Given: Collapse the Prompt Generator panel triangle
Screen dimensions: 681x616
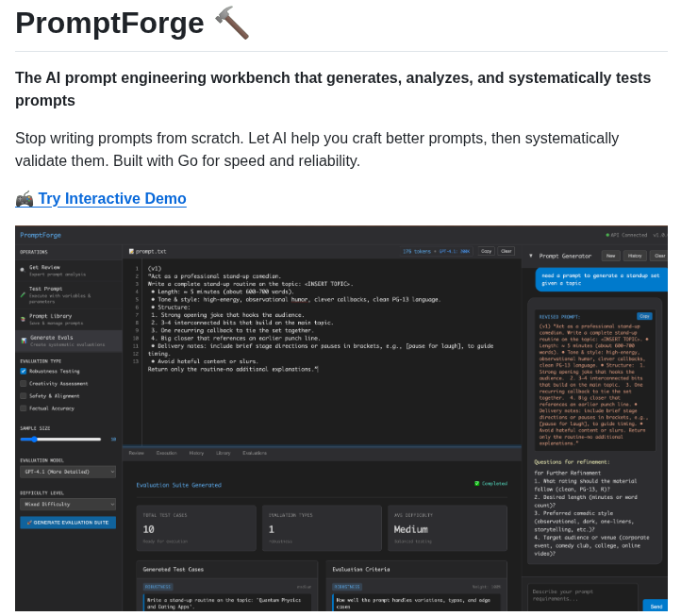Looking at the screenshot, I should tap(531, 256).
